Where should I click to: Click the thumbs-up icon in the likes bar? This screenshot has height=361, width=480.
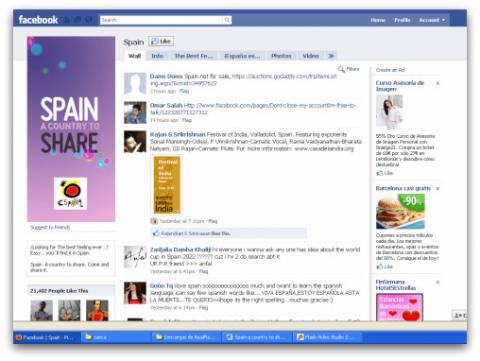coord(156,234)
